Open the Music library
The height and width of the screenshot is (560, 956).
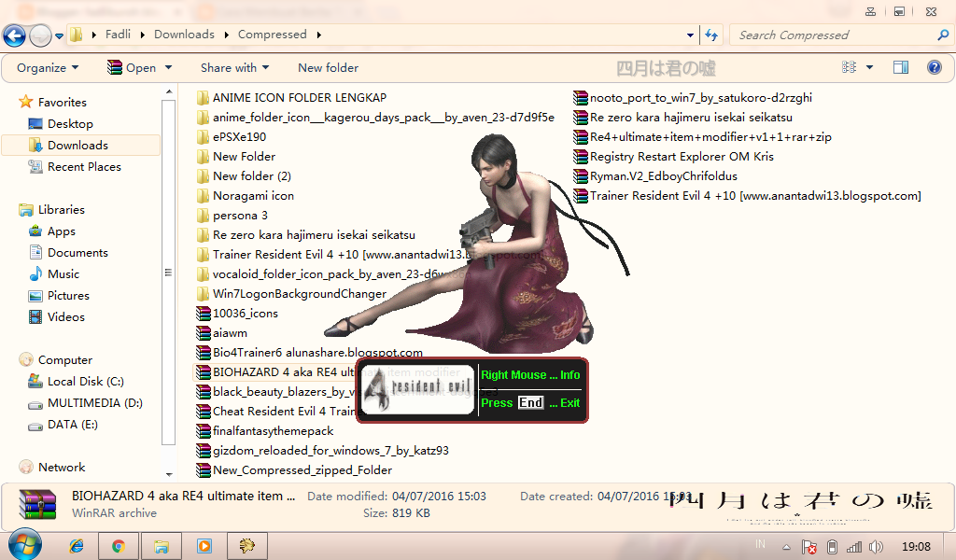(54, 274)
